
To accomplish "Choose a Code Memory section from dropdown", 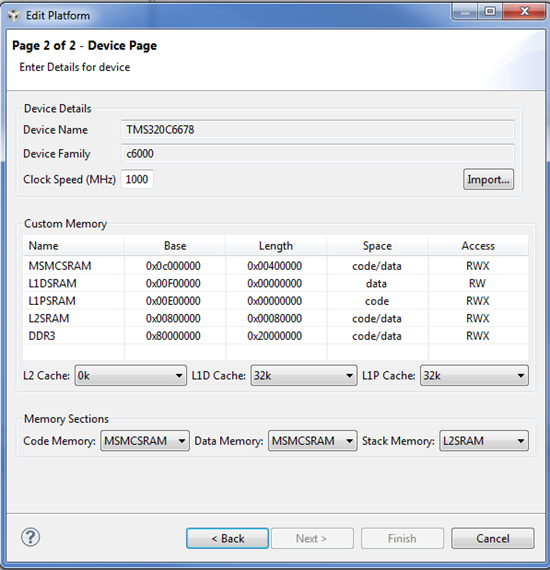I will tap(145, 441).
